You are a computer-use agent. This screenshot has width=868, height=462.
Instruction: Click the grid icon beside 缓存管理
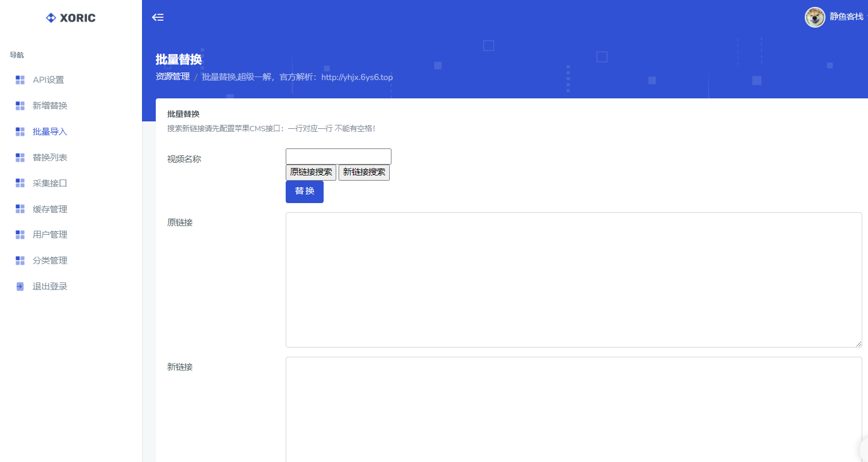[20, 209]
